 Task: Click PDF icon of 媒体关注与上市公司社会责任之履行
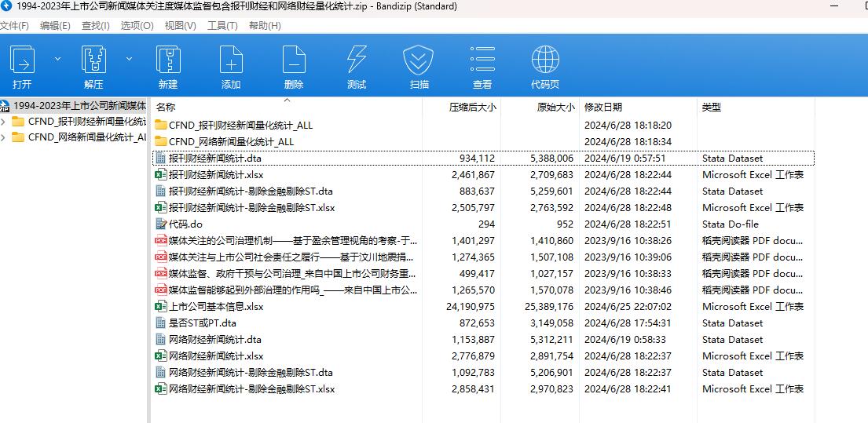(x=160, y=257)
